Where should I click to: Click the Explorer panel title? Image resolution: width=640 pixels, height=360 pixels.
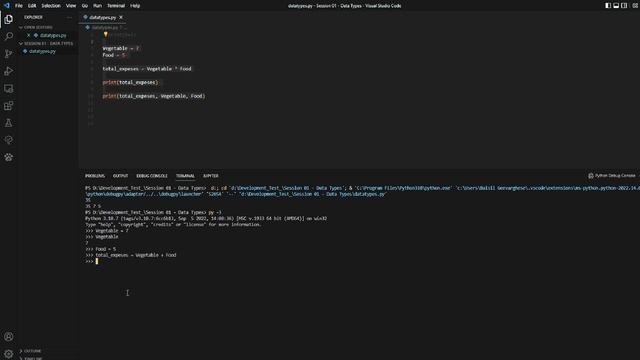click(33, 17)
